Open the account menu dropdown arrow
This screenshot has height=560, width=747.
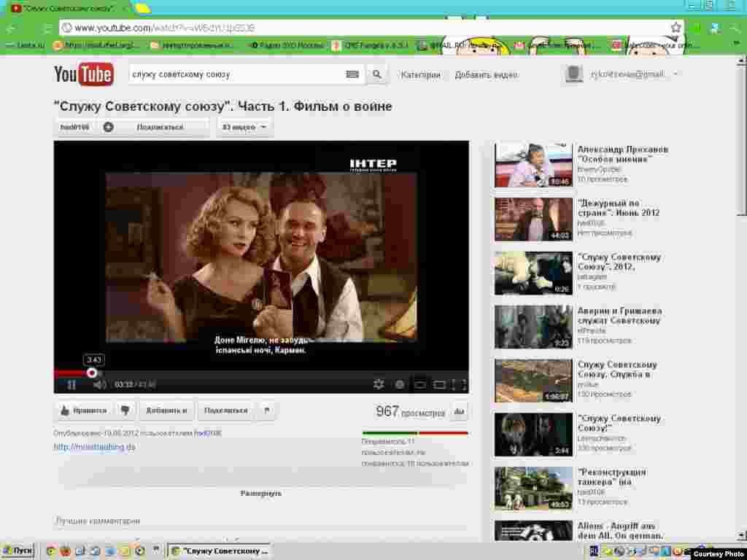676,74
